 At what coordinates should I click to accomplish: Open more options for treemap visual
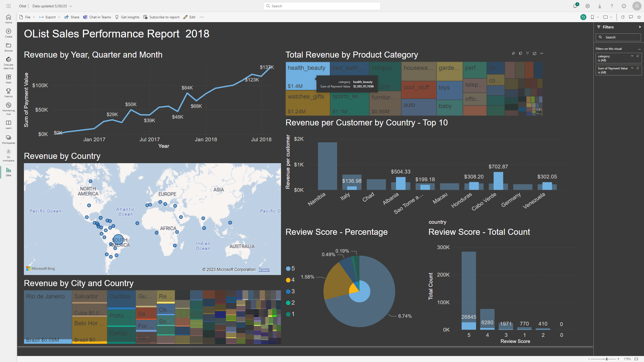542,53
